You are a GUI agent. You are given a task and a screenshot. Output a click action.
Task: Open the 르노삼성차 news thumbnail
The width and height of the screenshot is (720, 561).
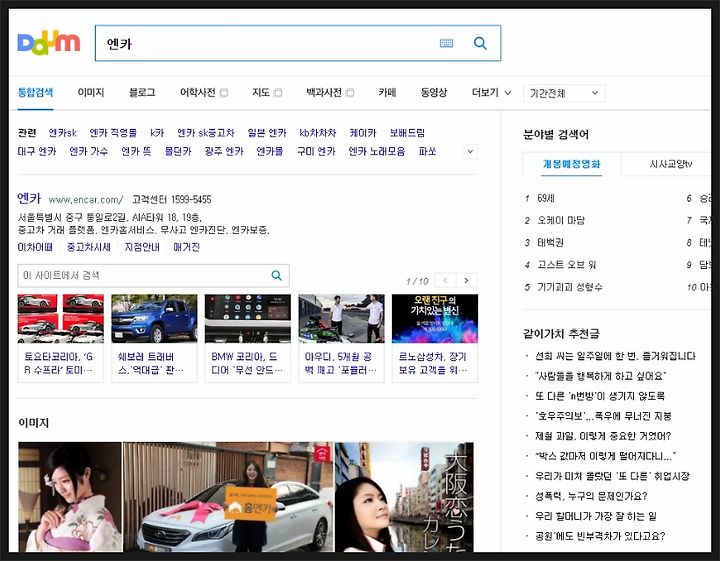pyautogui.click(x=435, y=319)
